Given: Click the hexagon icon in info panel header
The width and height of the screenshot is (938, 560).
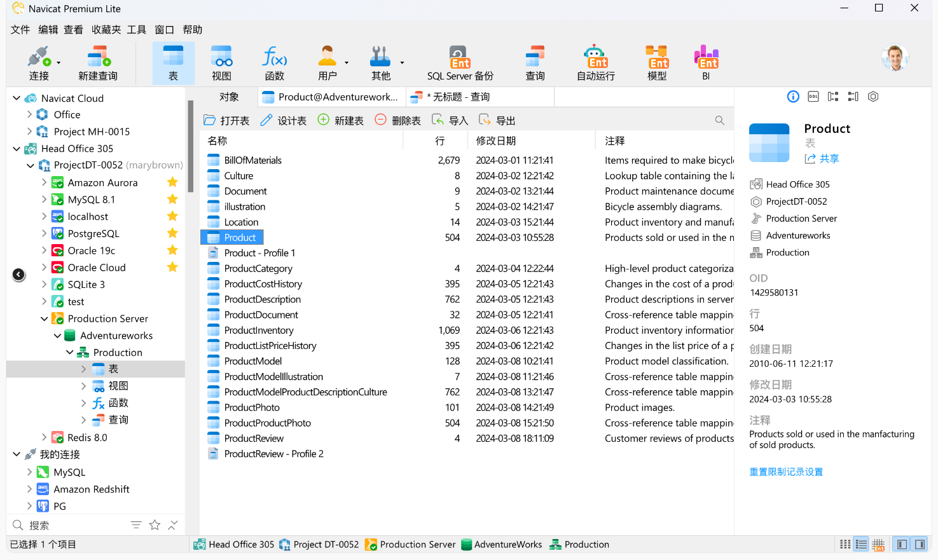Looking at the screenshot, I should 873,97.
